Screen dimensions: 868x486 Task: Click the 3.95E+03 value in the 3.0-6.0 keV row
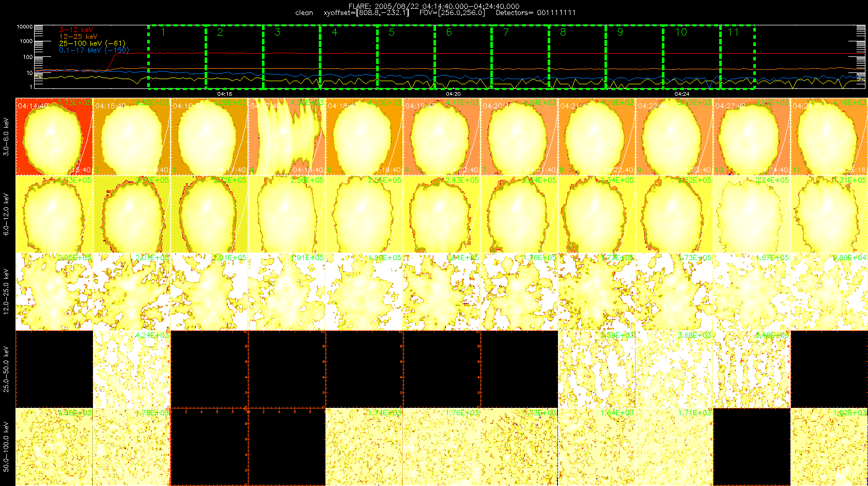(x=694, y=102)
